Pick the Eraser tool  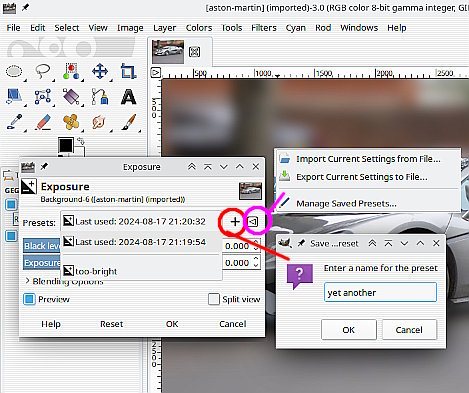43,122
